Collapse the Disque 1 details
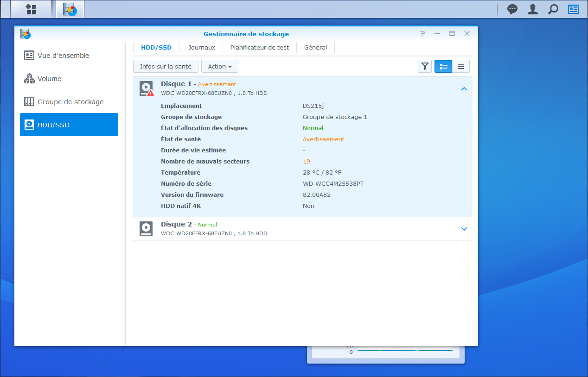Image resolution: width=588 pixels, height=377 pixels. [464, 89]
